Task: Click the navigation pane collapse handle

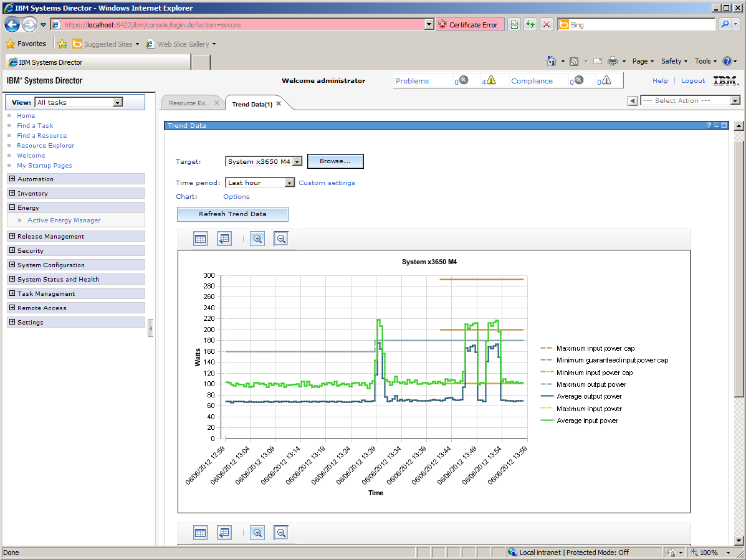Action: [151, 328]
